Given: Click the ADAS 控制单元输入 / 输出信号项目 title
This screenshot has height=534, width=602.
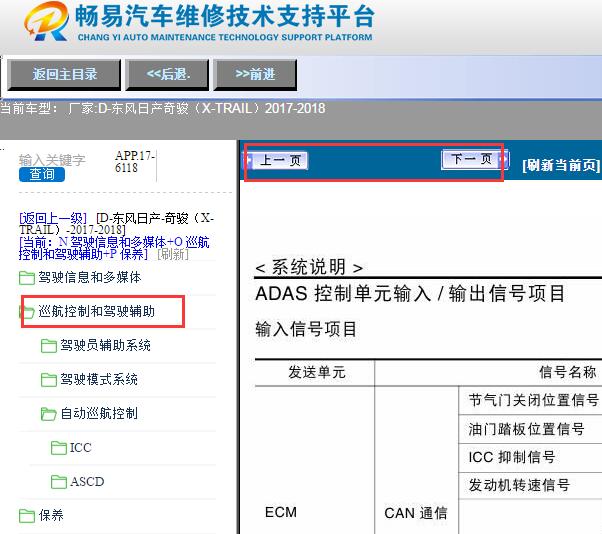Looking at the screenshot, I should 410,294.
